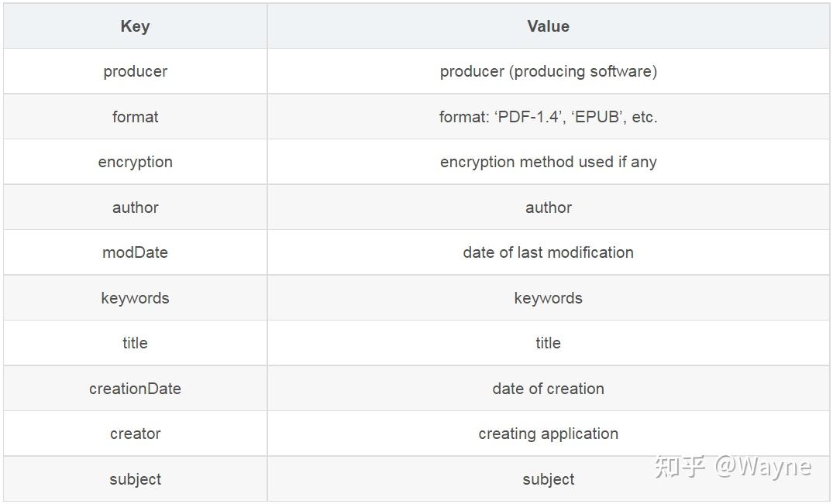Select the date of last modification value

(548, 252)
